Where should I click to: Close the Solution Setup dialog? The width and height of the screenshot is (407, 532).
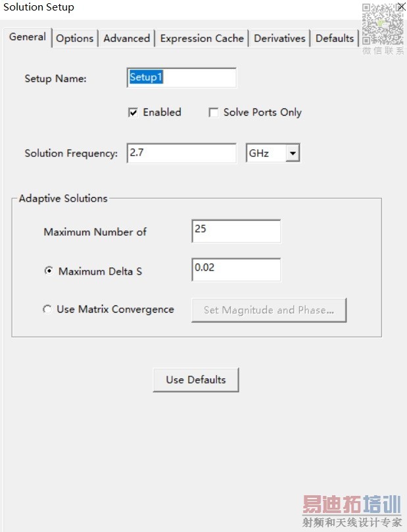pyautogui.click(x=401, y=7)
